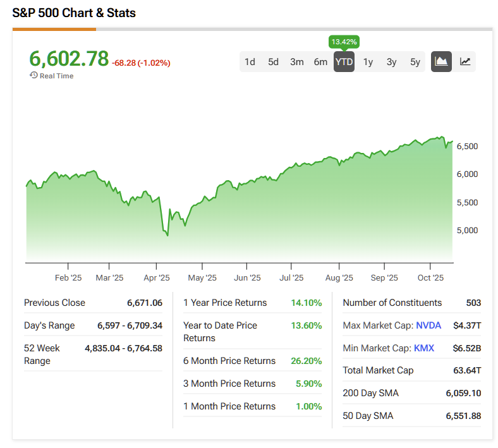
Task: Click the 6 Month Price Returns value
Action: pyautogui.click(x=306, y=361)
